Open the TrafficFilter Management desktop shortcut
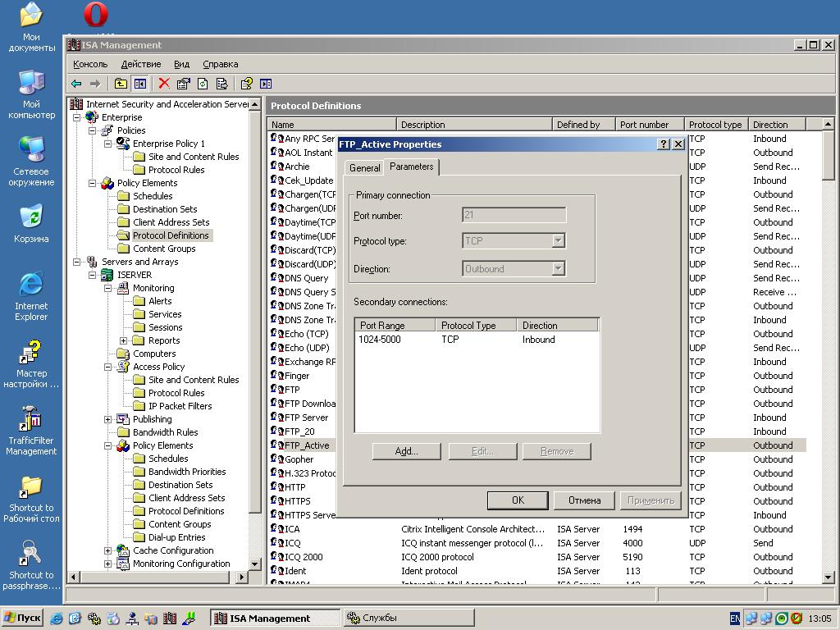The width and height of the screenshot is (840, 630). [x=31, y=431]
